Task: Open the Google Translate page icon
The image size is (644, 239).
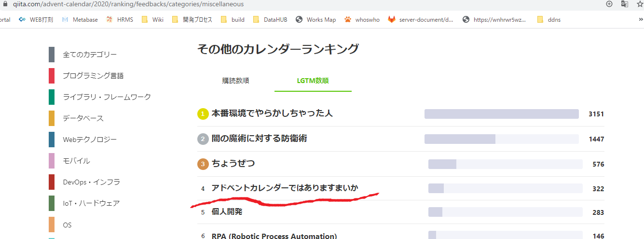Action: pyautogui.click(x=624, y=4)
